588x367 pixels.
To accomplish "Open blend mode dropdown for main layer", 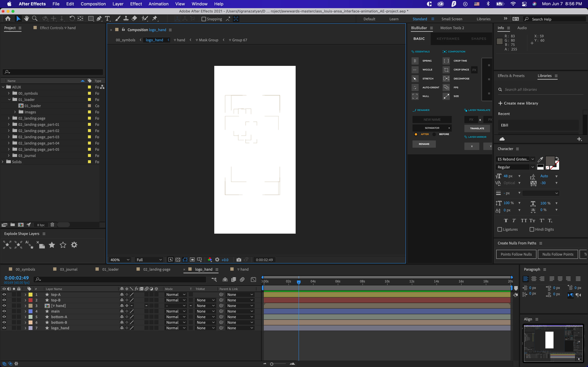I will (175, 311).
